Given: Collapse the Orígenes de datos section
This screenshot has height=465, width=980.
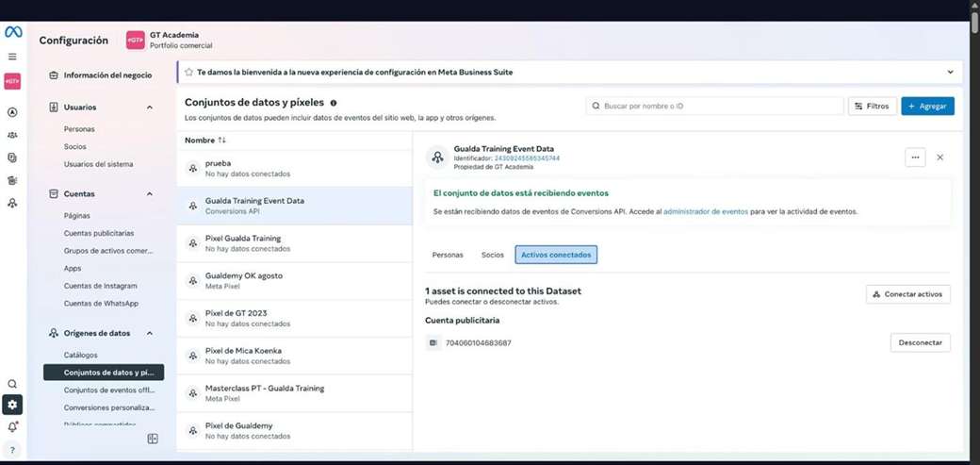Looking at the screenshot, I should [150, 334].
